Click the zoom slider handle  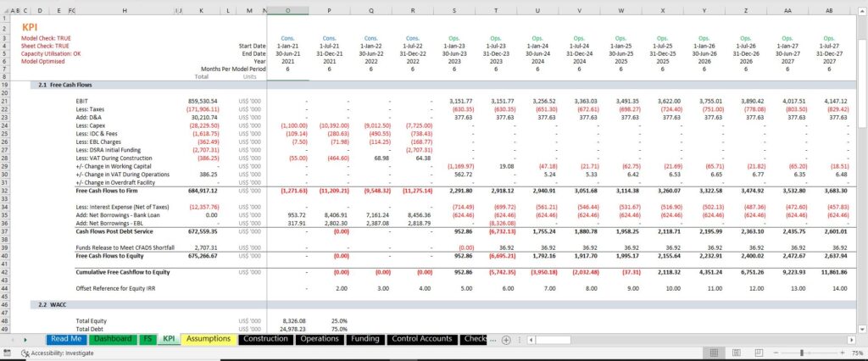[802, 353]
